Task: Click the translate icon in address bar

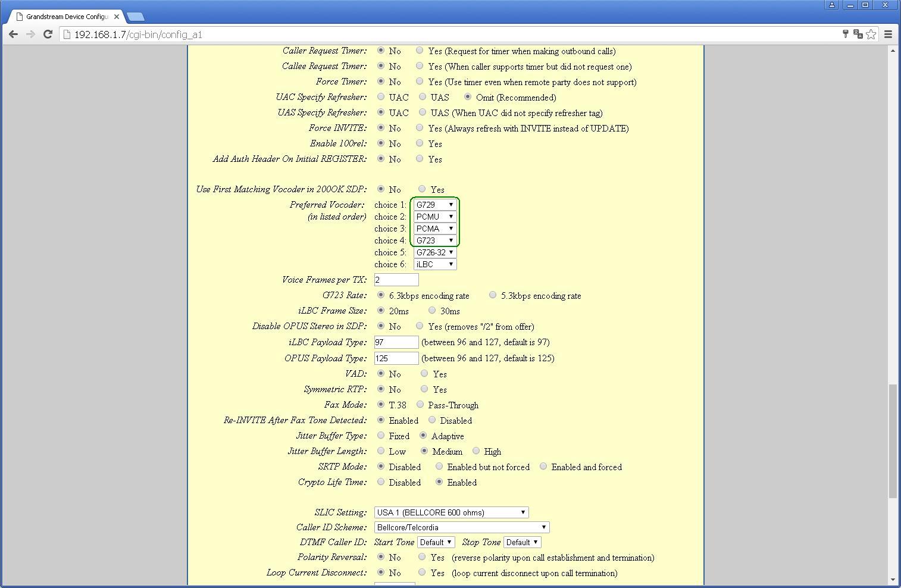Action: click(x=858, y=35)
